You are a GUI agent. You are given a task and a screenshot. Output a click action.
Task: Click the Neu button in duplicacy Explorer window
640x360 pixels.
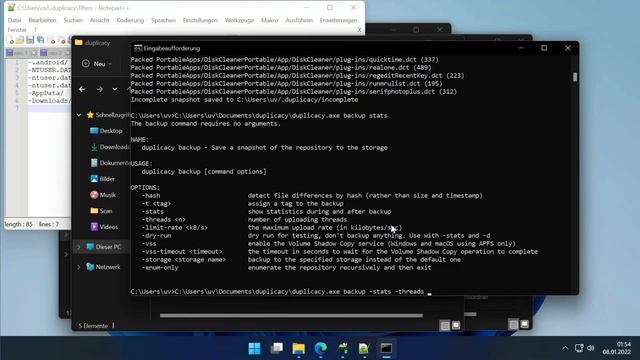[x=96, y=64]
